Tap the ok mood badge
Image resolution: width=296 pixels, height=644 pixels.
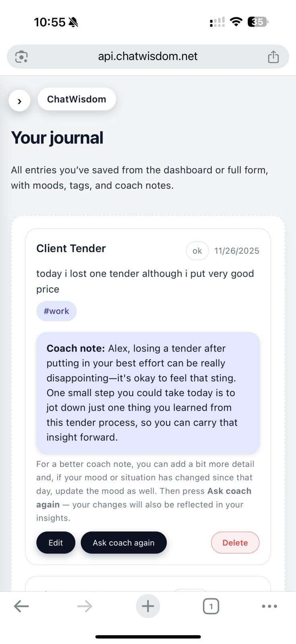[197, 251]
